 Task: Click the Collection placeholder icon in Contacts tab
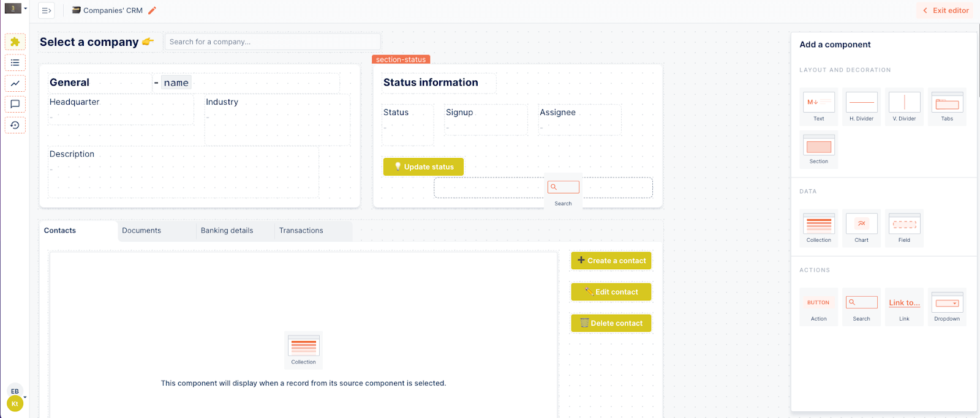304,350
